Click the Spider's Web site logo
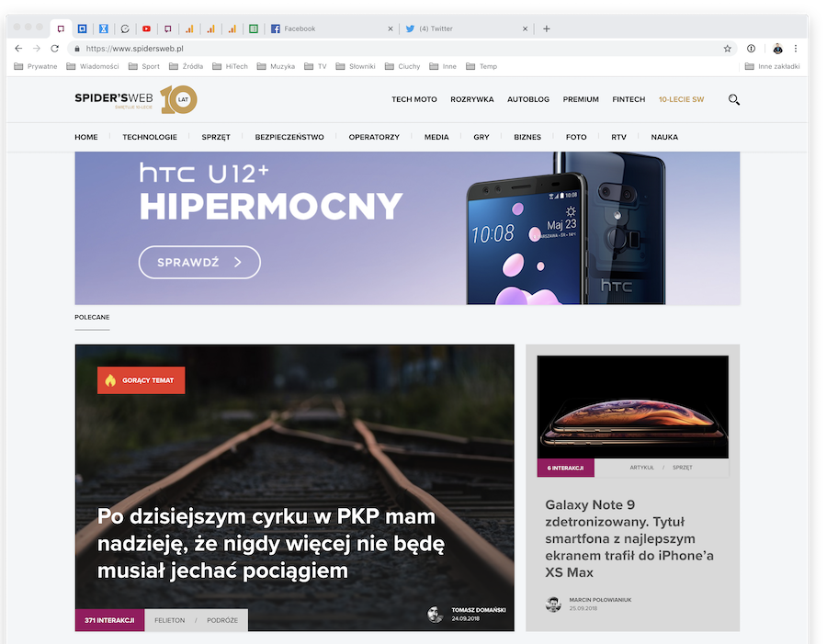This screenshot has height=644, width=827. click(x=113, y=99)
